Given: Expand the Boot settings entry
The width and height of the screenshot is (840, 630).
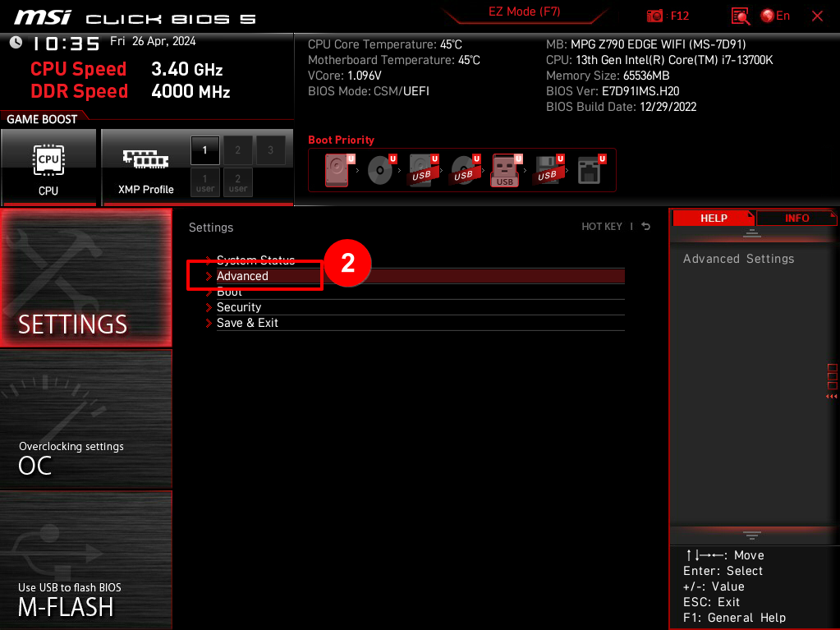Looking at the screenshot, I should pos(229,292).
